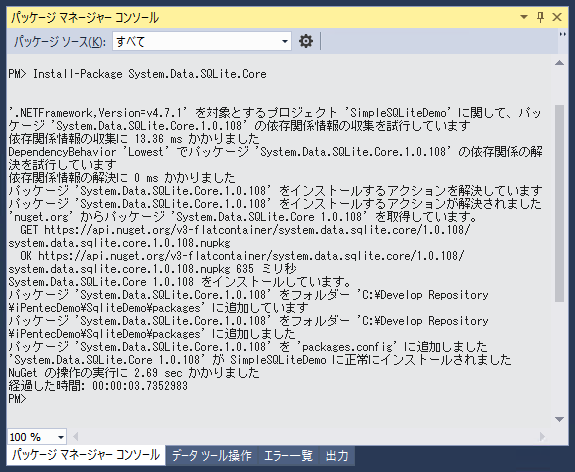The width and height of the screenshot is (575, 472).
Task: Click the パッケージ ソース(K): label
Action: point(60,41)
